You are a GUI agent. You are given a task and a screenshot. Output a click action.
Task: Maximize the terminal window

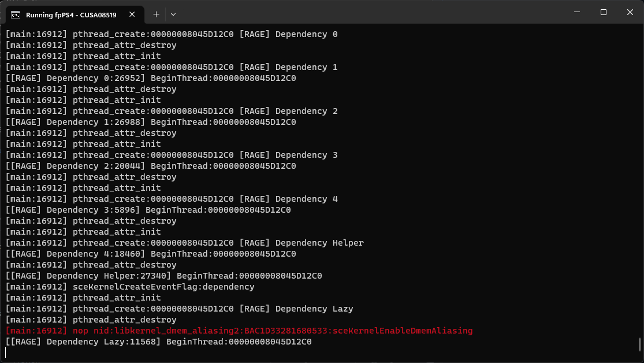tap(603, 12)
